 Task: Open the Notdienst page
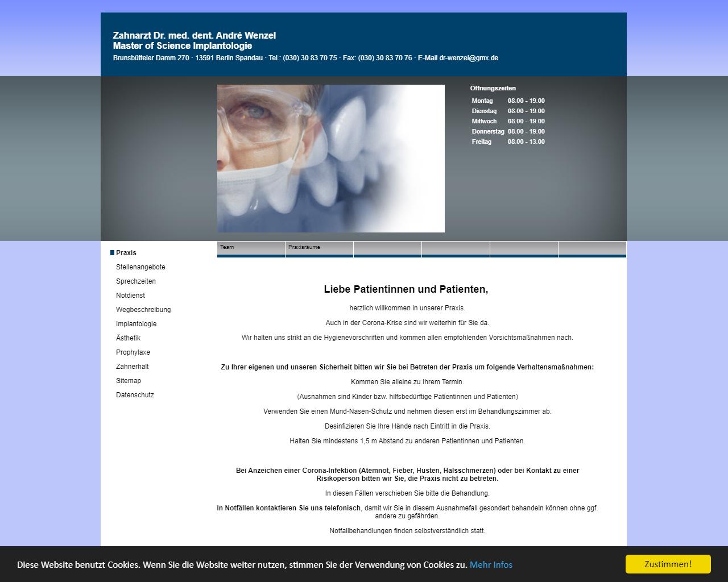[x=130, y=296]
